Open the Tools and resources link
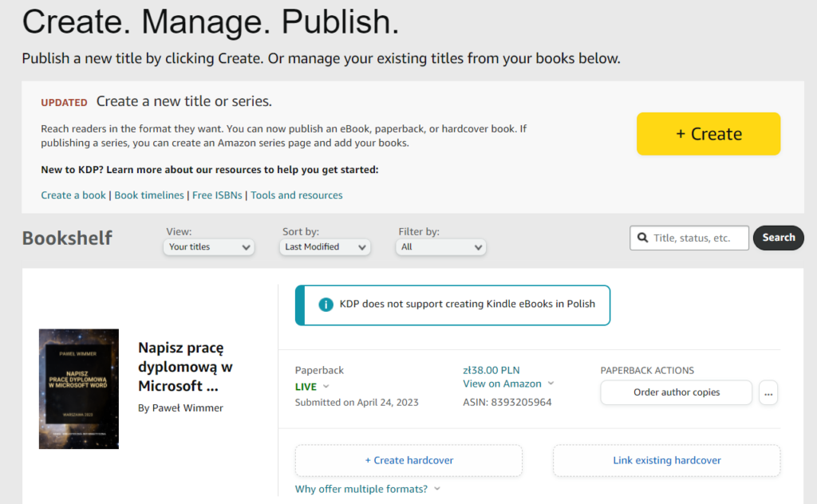Screen dimensions: 817x504 pos(296,195)
